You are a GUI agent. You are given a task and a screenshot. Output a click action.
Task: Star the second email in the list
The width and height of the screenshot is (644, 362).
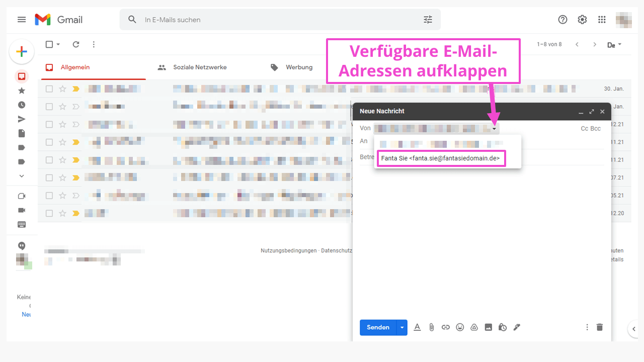pyautogui.click(x=62, y=107)
